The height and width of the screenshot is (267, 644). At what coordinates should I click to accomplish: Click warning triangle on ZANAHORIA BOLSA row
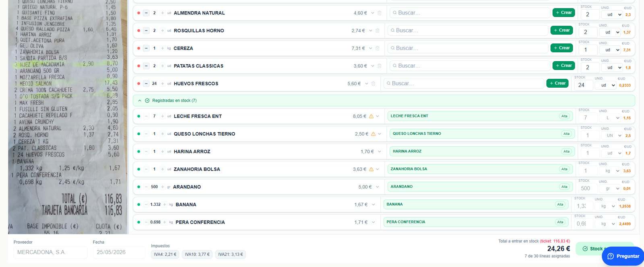(371, 169)
